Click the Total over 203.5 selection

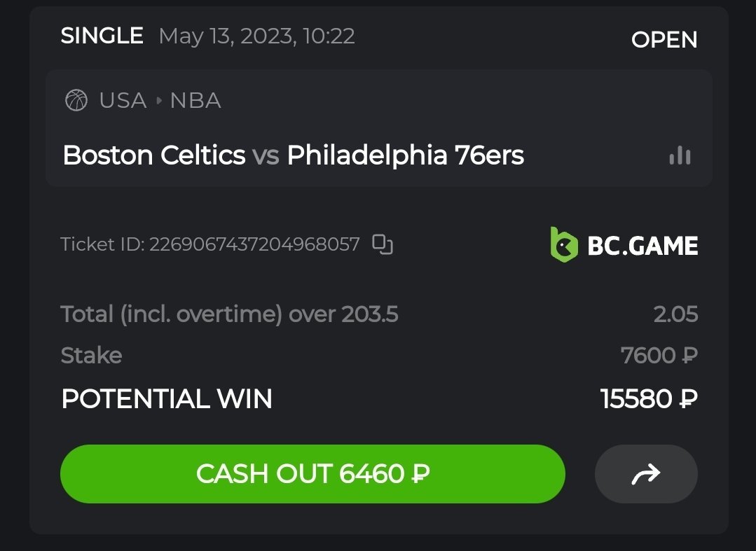click(x=229, y=314)
